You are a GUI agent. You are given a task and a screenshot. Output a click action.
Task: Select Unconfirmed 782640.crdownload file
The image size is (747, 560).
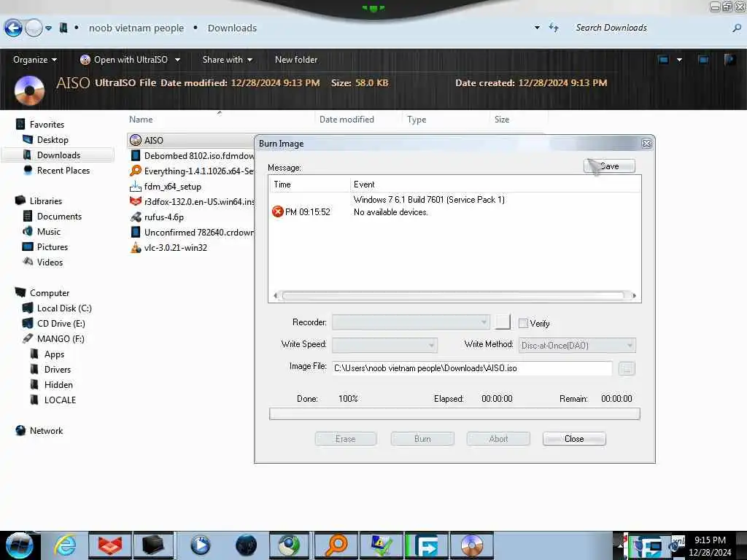pos(192,233)
